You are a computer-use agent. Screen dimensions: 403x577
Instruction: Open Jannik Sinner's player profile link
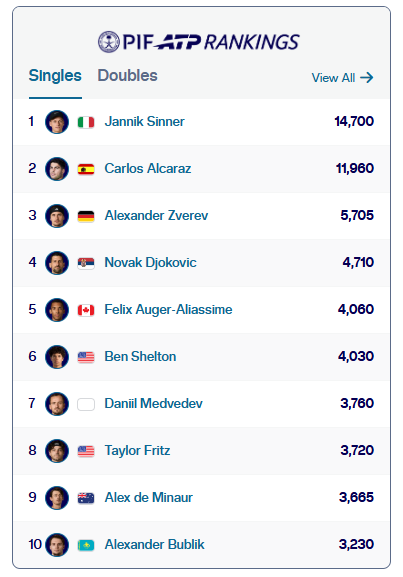click(x=145, y=121)
